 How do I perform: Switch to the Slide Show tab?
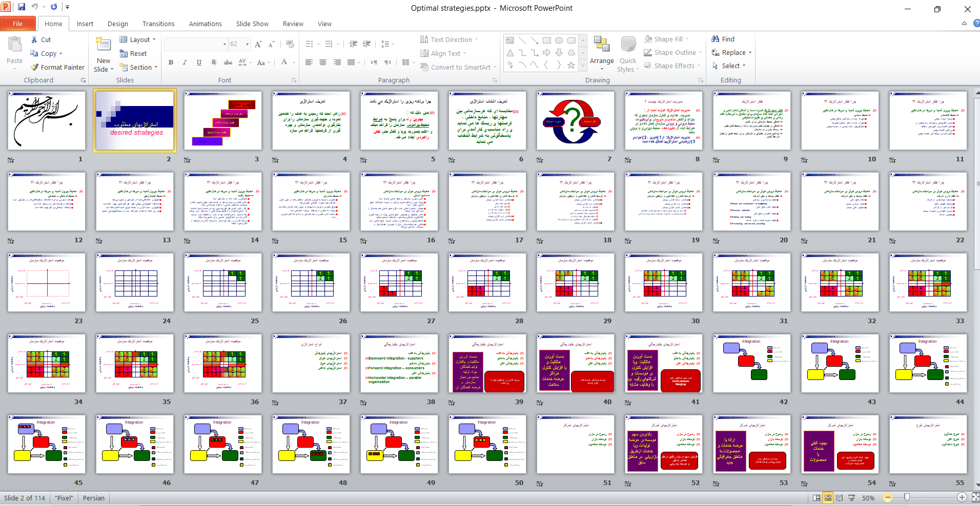[x=252, y=24]
